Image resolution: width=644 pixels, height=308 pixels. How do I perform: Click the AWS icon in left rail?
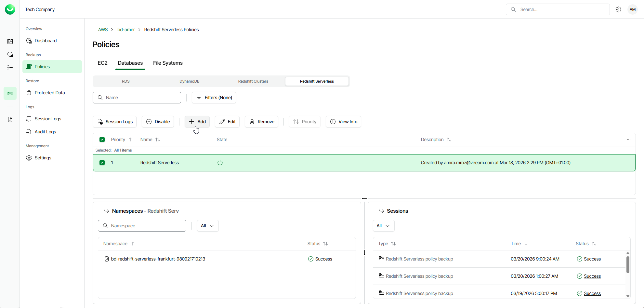pos(10,93)
